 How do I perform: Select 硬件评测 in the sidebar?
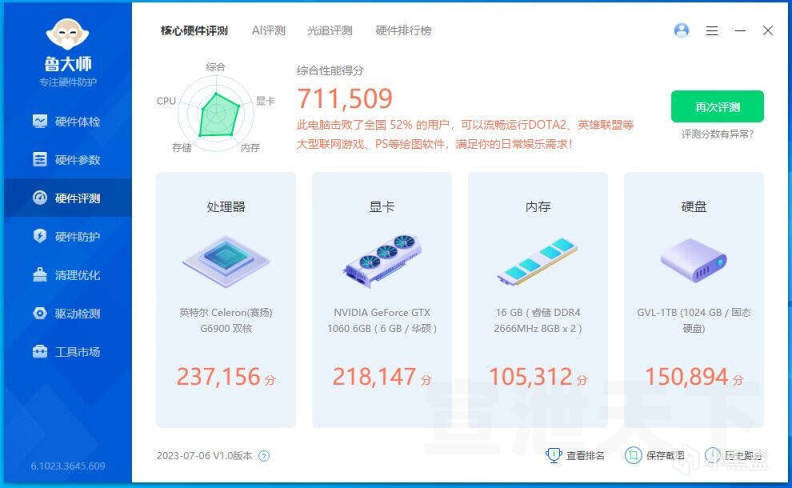[67, 198]
